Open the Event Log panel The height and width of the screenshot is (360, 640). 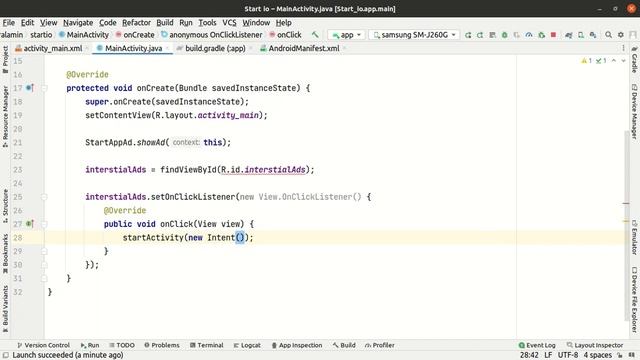click(x=537, y=345)
